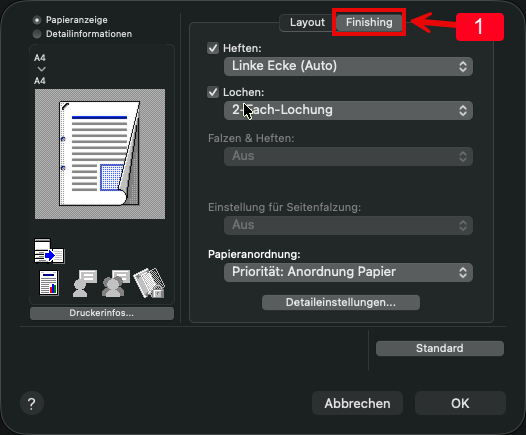Click the chevron between A4 paper sizes

click(42, 69)
